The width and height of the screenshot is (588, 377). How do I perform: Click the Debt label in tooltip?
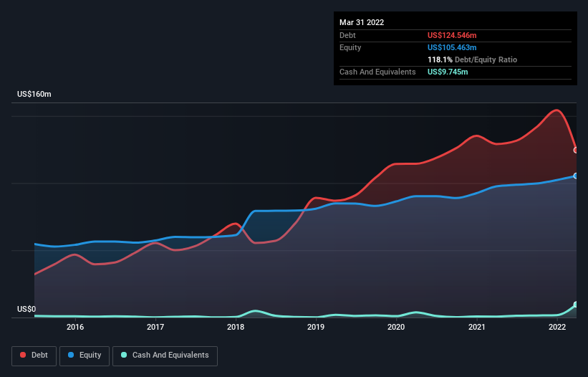[x=347, y=35]
